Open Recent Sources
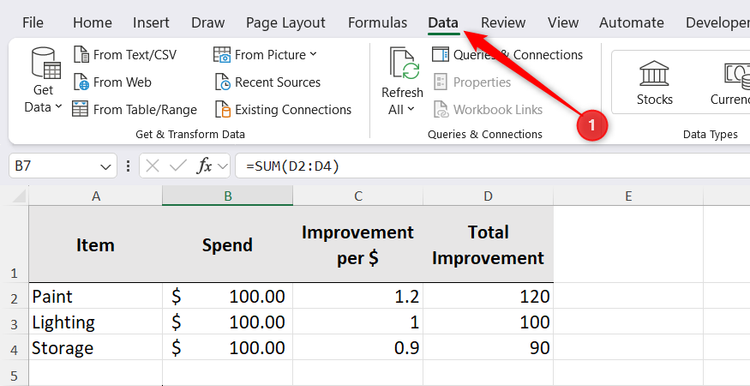 [267, 82]
